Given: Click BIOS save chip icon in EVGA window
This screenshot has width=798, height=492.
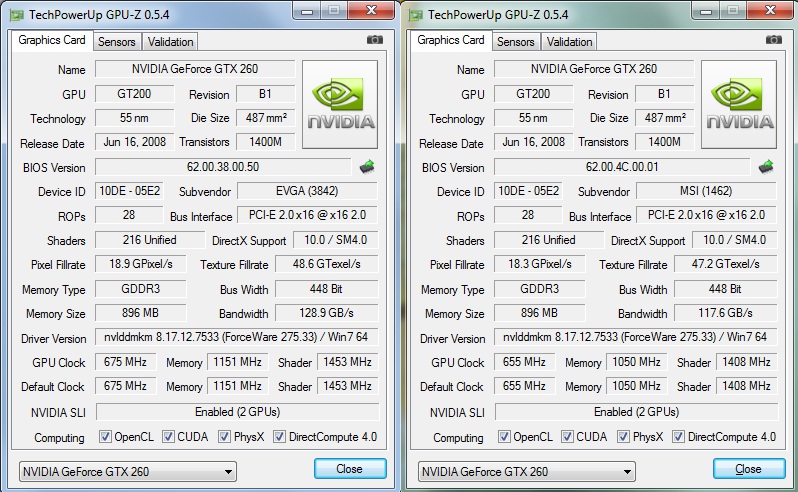Looking at the screenshot, I should click(x=367, y=166).
